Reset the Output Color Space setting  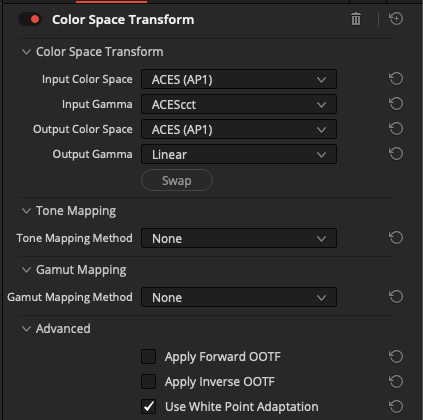(x=396, y=129)
